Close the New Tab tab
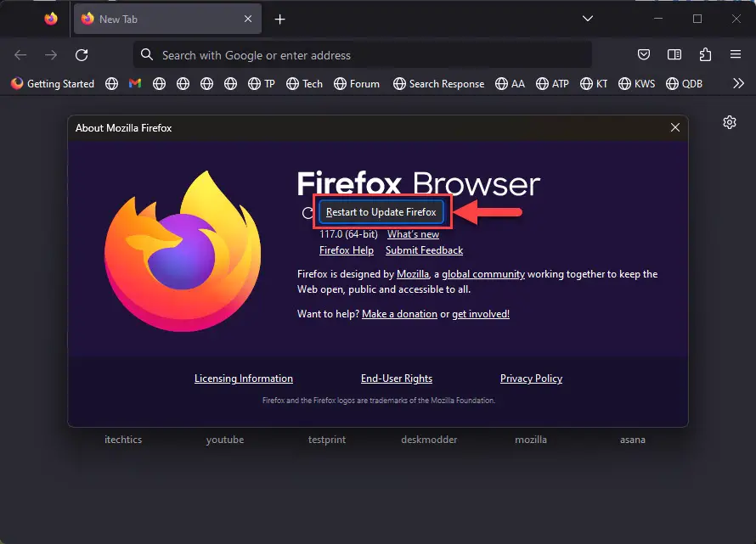Screen dimensions: 756x544 (x=248, y=19)
